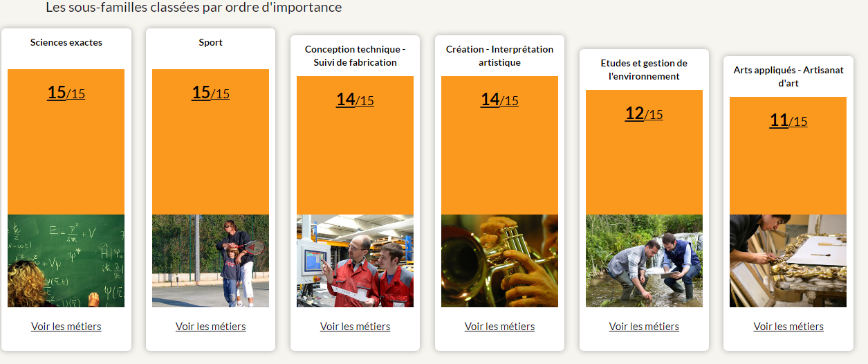The height and width of the screenshot is (364, 868).
Task: Select the 14/15 score under Conception technique
Action: tap(355, 100)
